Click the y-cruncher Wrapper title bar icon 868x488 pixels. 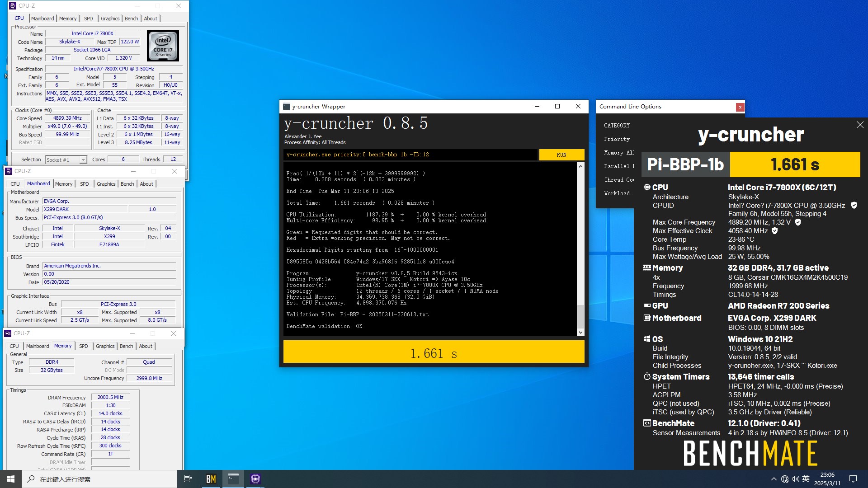coord(286,107)
